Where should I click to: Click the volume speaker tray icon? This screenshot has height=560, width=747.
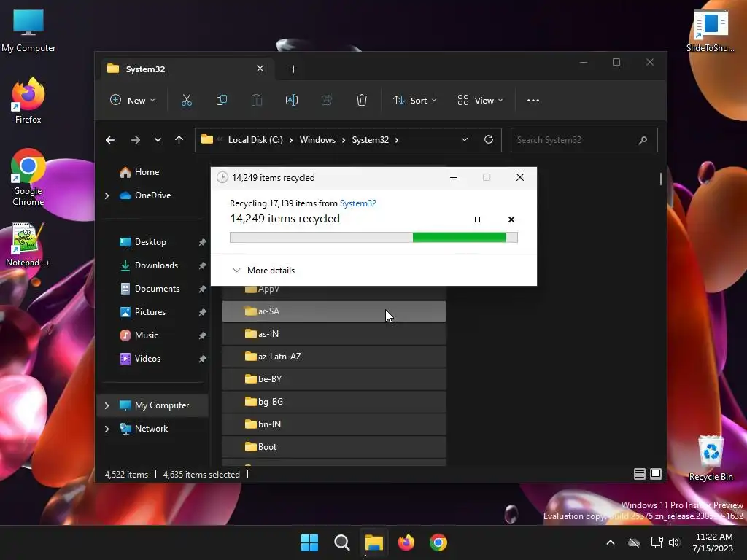674,542
